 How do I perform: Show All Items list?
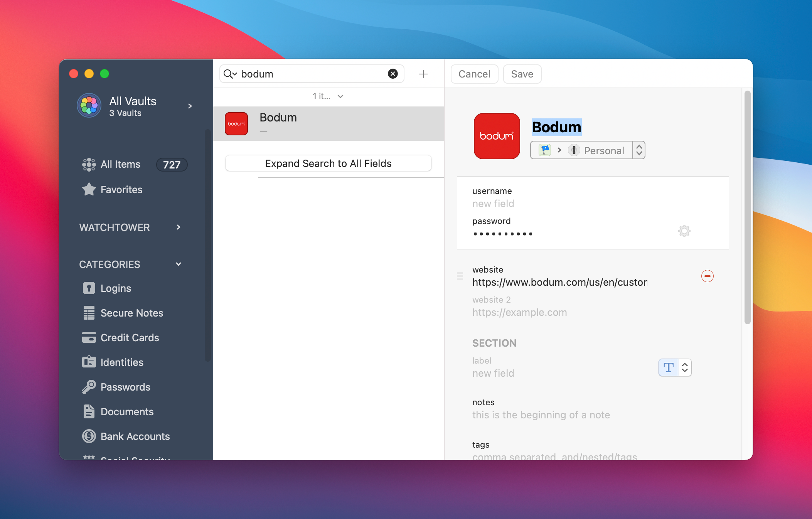[x=120, y=165]
